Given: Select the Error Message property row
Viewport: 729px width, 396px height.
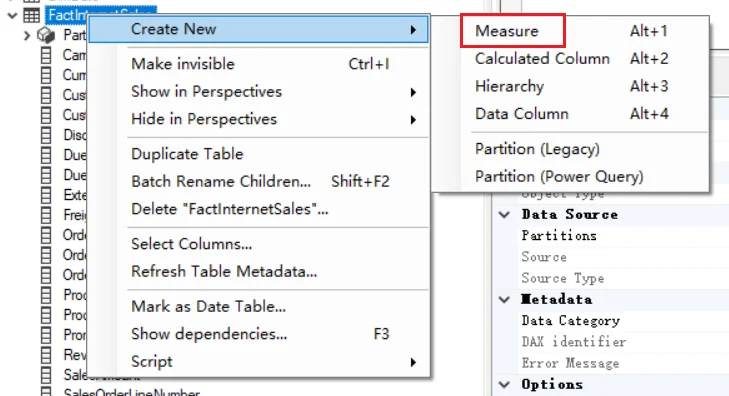Looking at the screenshot, I should [x=623, y=363].
